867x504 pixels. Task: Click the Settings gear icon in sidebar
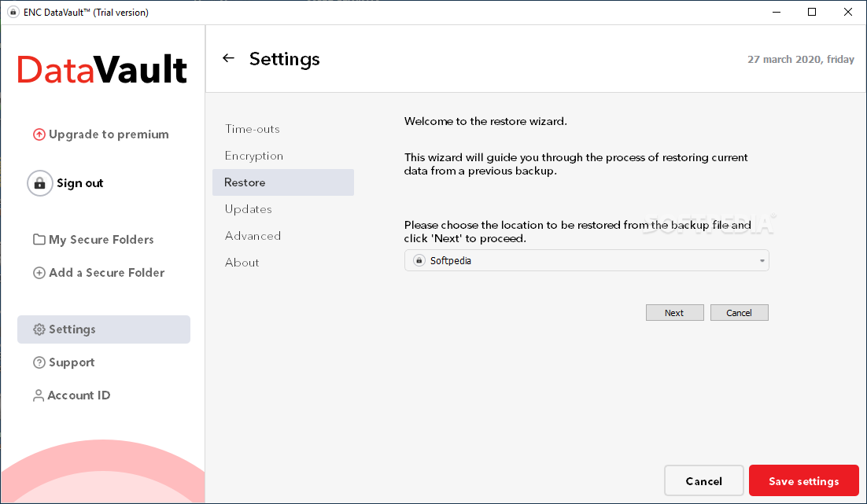[39, 329]
